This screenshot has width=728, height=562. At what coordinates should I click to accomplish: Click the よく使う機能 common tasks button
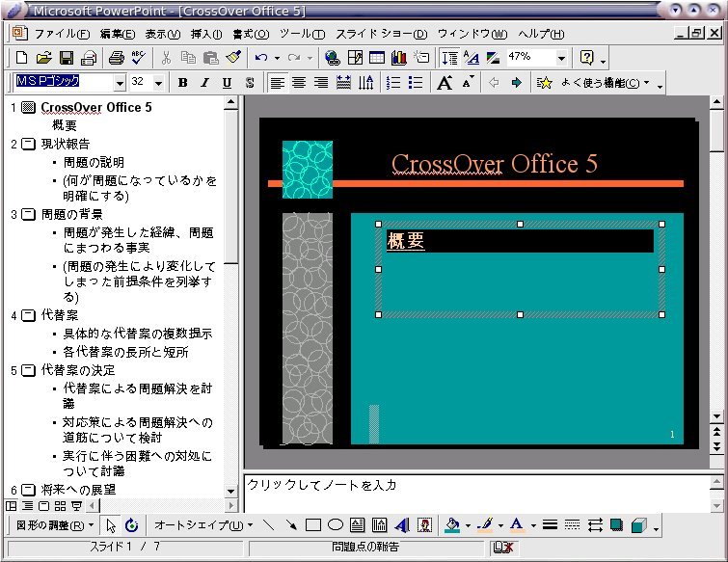(x=593, y=83)
